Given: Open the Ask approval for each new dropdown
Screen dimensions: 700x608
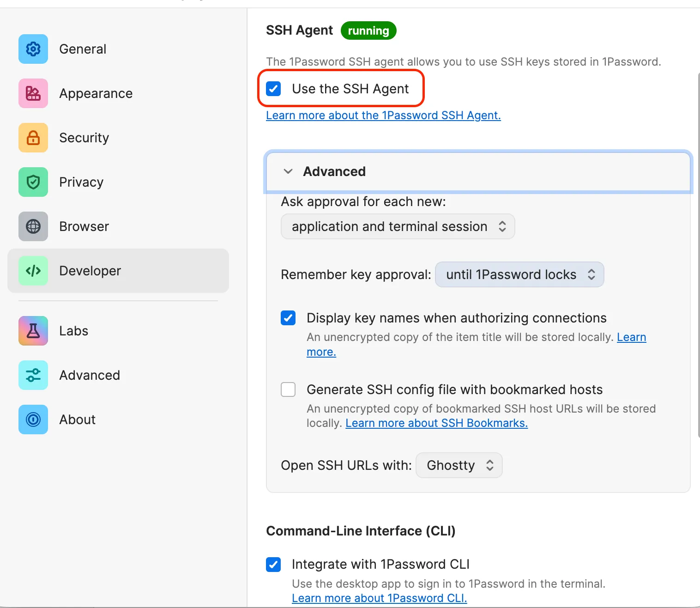Looking at the screenshot, I should coord(398,226).
